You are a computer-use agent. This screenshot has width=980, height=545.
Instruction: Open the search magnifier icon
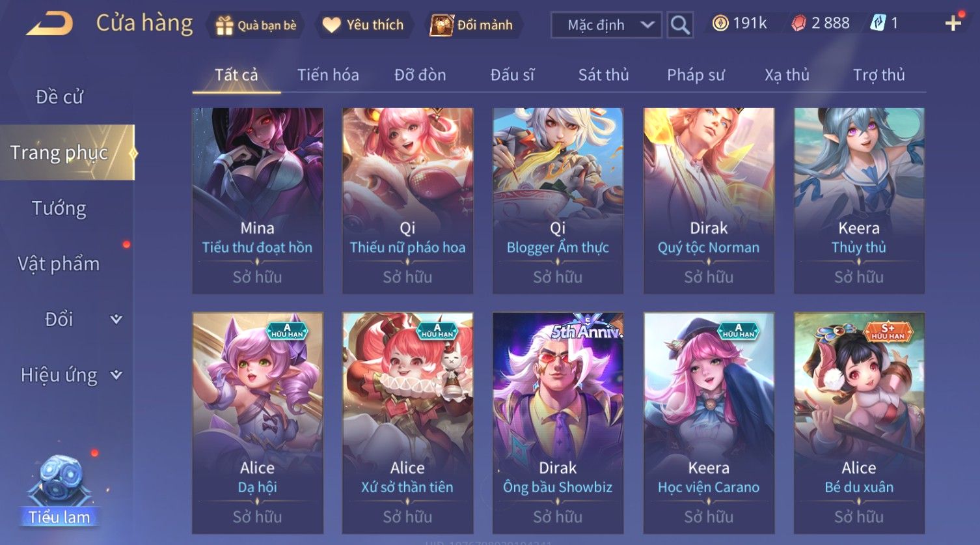(x=680, y=25)
